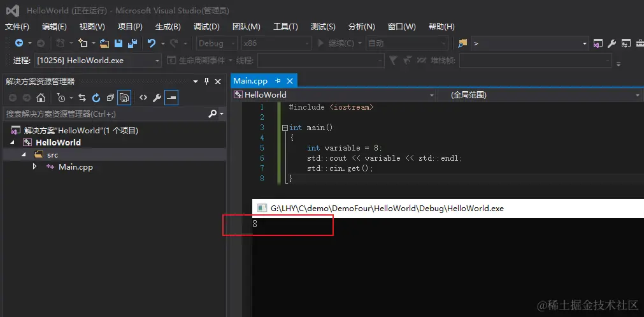Open the 工具(T) menu
Viewport: 644px width, 317px height.
[x=285, y=27]
